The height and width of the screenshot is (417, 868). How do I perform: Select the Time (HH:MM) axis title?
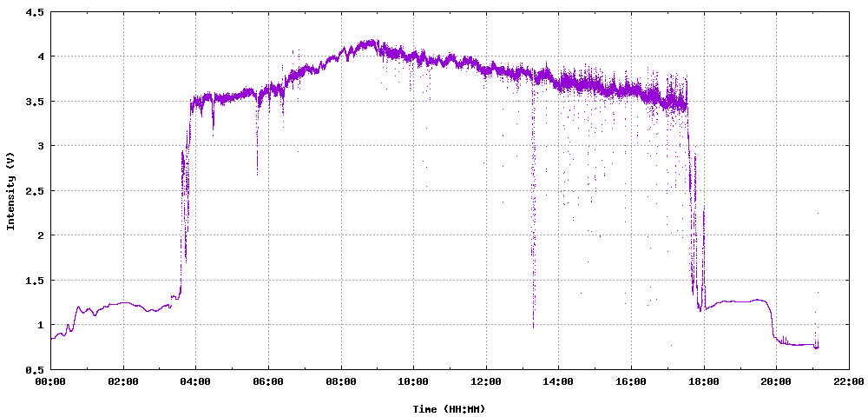449,409
